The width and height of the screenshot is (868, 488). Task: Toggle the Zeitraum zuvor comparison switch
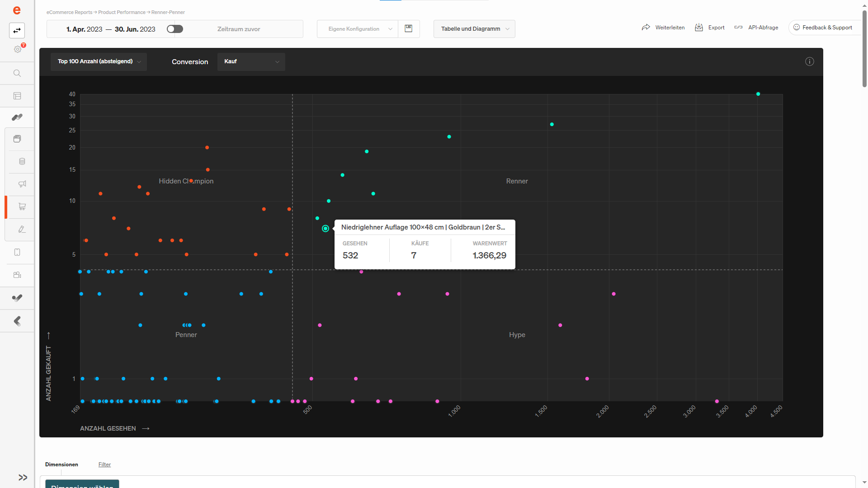[175, 29]
